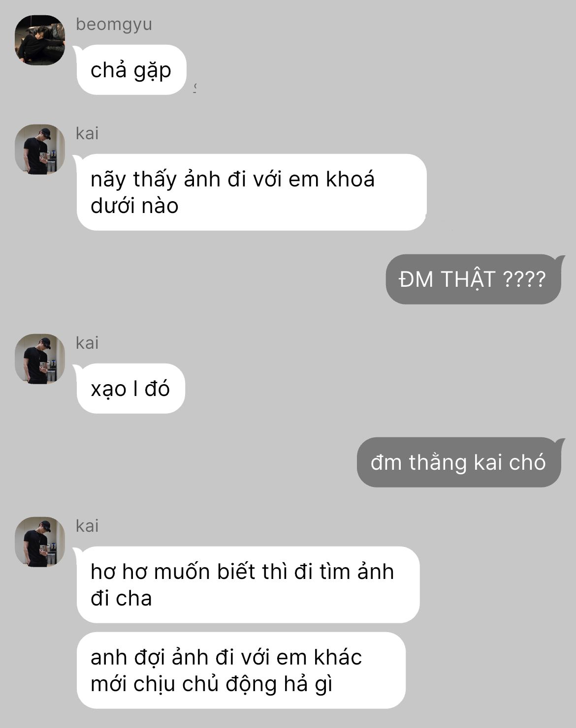Click the kai name above 'nãy thấy ảnh'

tap(87, 133)
